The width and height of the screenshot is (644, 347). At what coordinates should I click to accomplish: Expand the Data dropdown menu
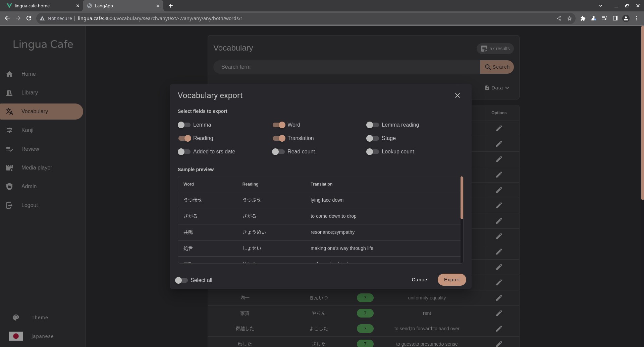497,88
